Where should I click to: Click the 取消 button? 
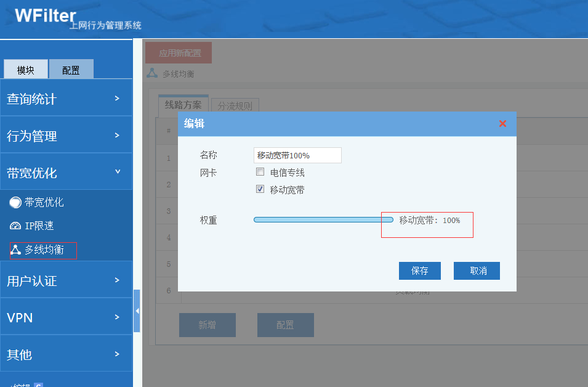(x=477, y=271)
